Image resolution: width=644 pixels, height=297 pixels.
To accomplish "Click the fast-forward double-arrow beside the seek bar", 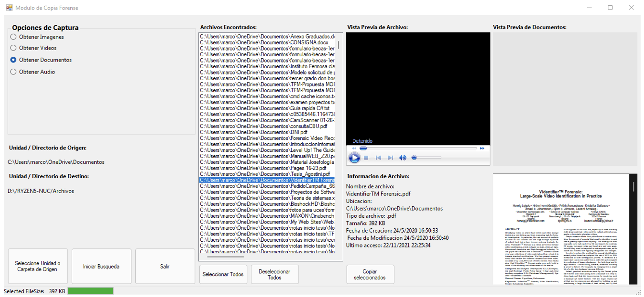I will point(482,148).
